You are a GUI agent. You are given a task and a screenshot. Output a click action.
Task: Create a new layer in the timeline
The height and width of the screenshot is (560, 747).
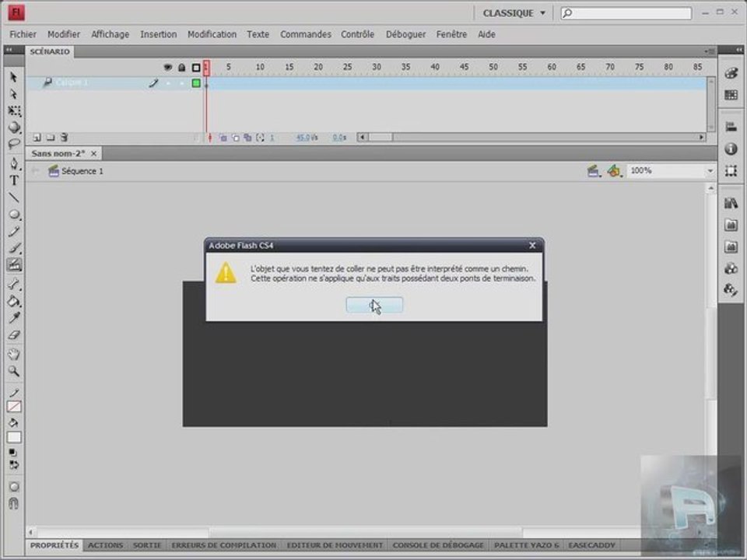tap(37, 138)
